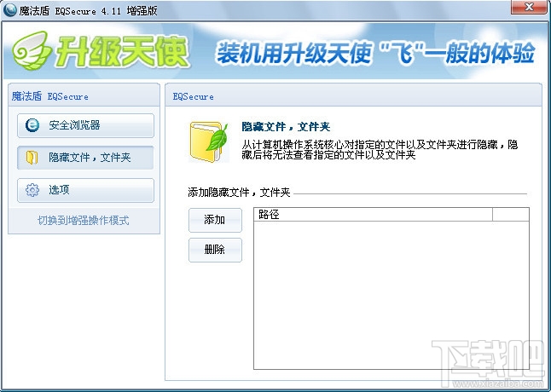Open the 安全浏览器 section
Image resolution: width=551 pixels, height=392 pixels.
tap(85, 125)
